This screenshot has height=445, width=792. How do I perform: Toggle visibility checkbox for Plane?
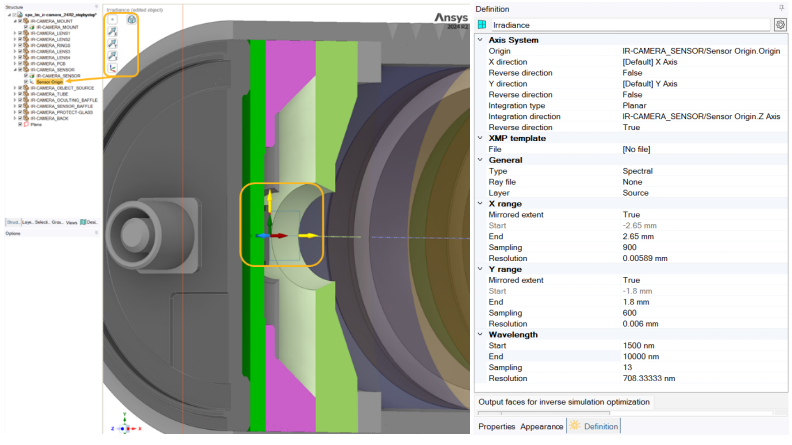pyautogui.click(x=20, y=124)
